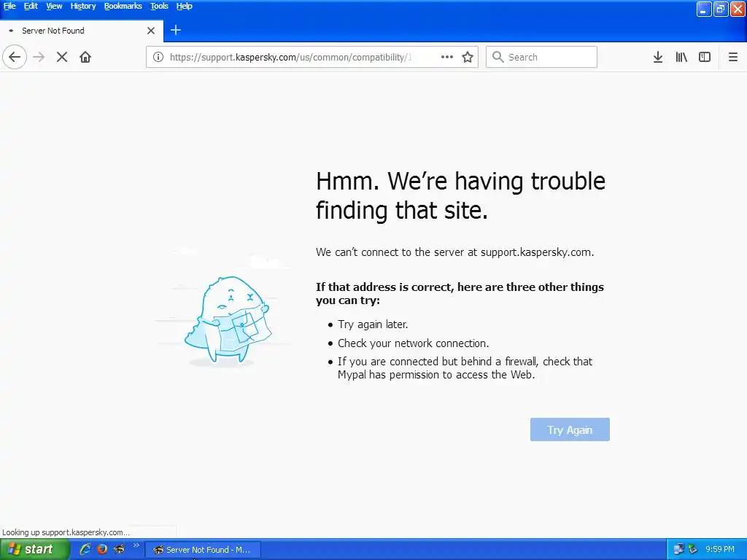Click the 'Try again later.' bullet

pos(373,324)
